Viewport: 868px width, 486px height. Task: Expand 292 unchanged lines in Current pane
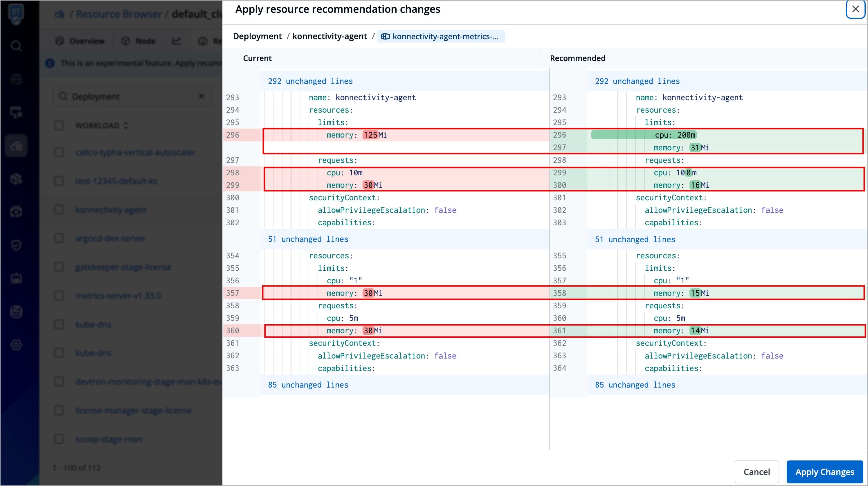310,81
